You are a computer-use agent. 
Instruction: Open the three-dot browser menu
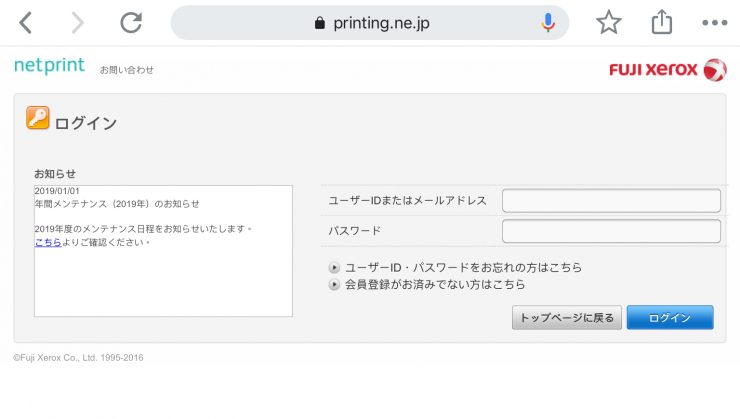(x=714, y=22)
